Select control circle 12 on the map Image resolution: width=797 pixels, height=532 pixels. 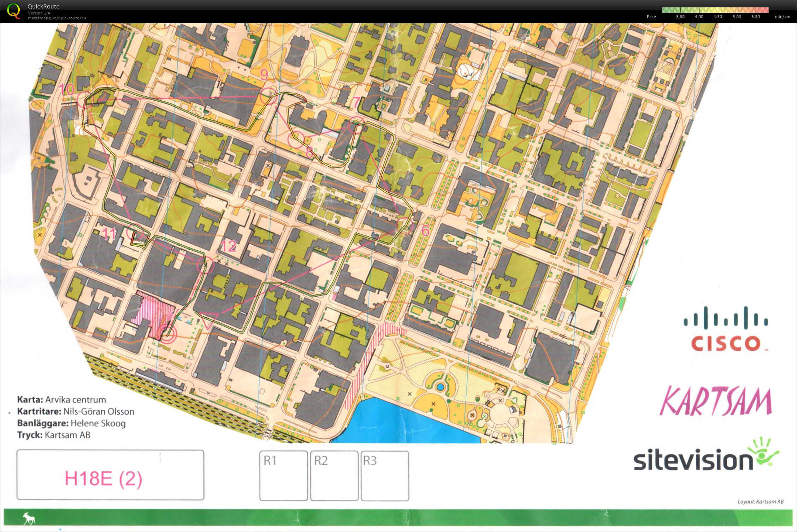[x=205, y=265]
